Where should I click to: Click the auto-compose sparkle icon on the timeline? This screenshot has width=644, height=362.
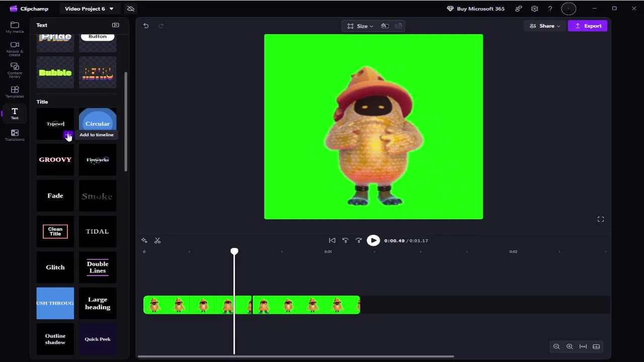tap(144, 241)
